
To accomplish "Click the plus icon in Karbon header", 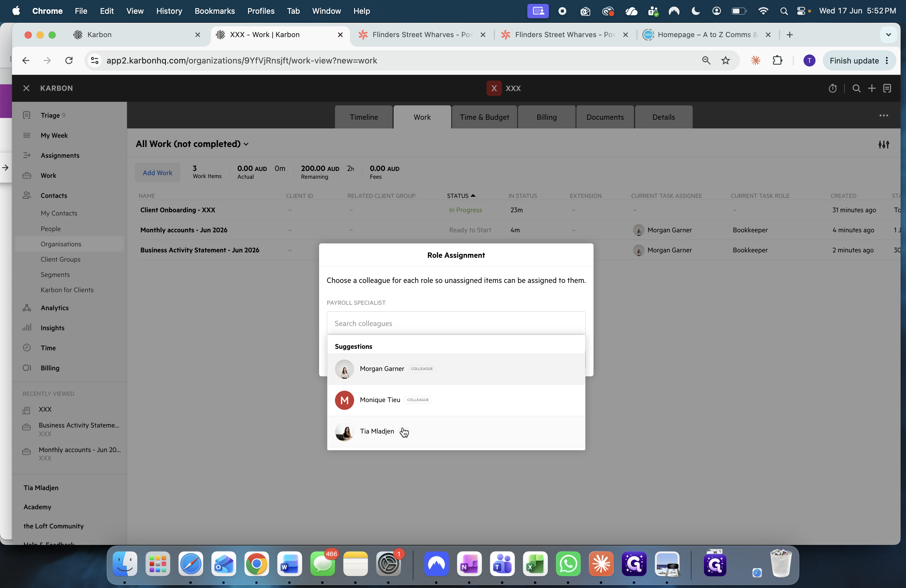I will [872, 88].
